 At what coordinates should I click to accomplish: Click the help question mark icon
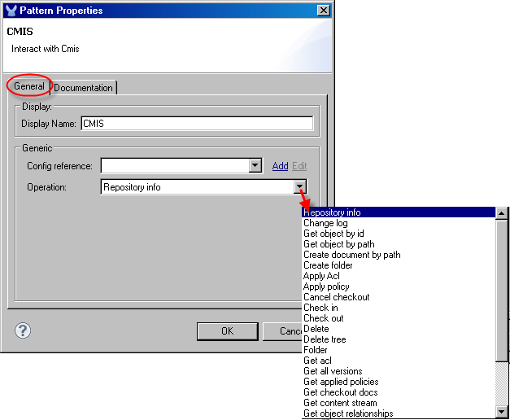click(24, 330)
